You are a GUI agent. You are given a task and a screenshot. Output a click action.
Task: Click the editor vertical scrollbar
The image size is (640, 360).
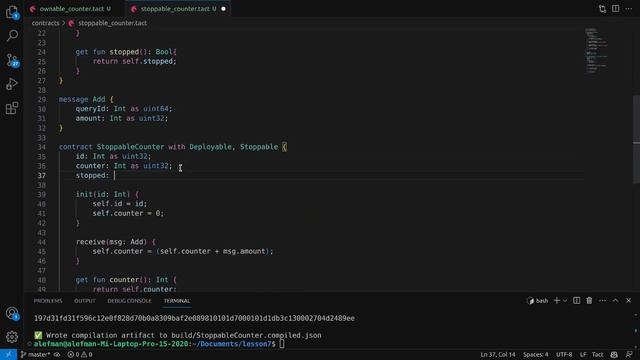pos(636,140)
